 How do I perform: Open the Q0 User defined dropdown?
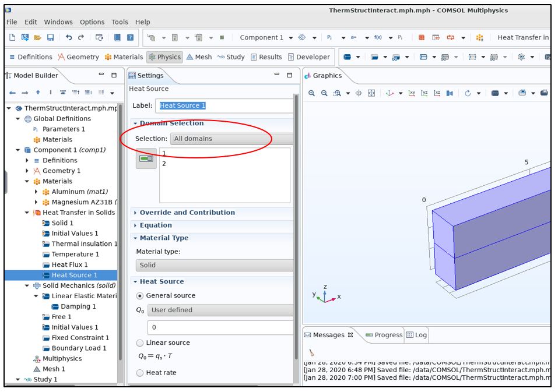[x=220, y=310]
